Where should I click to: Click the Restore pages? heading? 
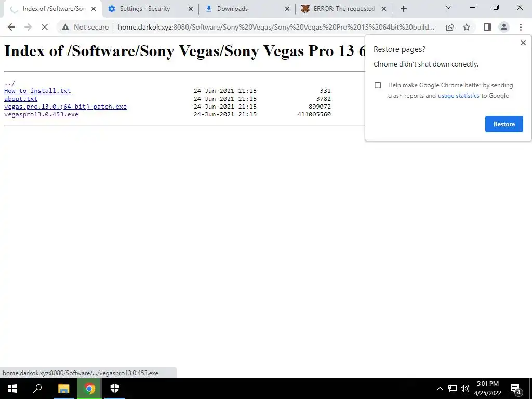(400, 49)
